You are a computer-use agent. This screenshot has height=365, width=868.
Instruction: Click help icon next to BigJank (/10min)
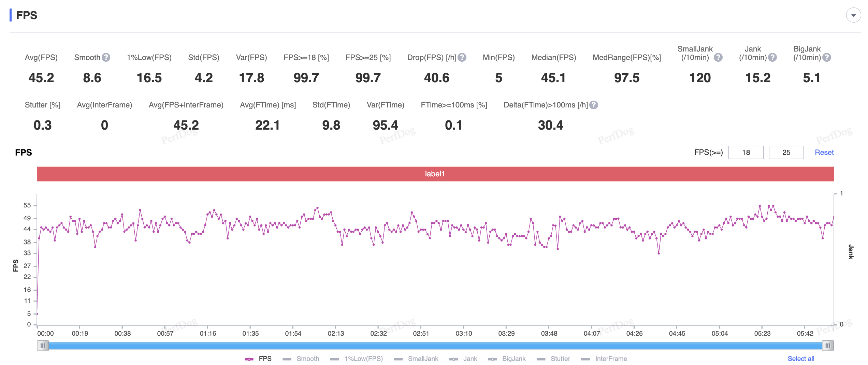[x=827, y=57]
